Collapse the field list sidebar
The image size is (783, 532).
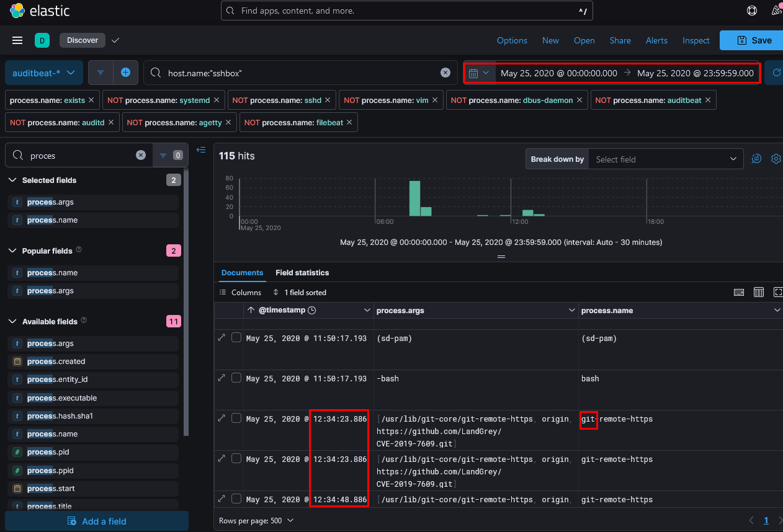[x=201, y=149]
